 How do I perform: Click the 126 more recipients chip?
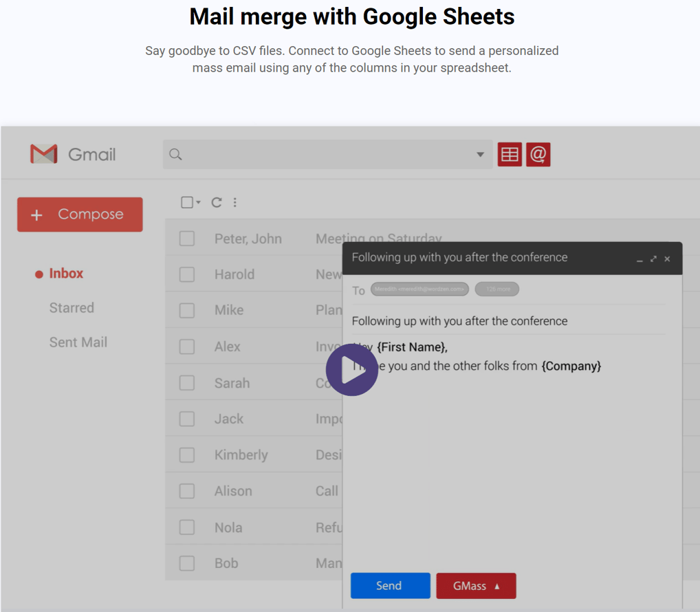click(497, 289)
